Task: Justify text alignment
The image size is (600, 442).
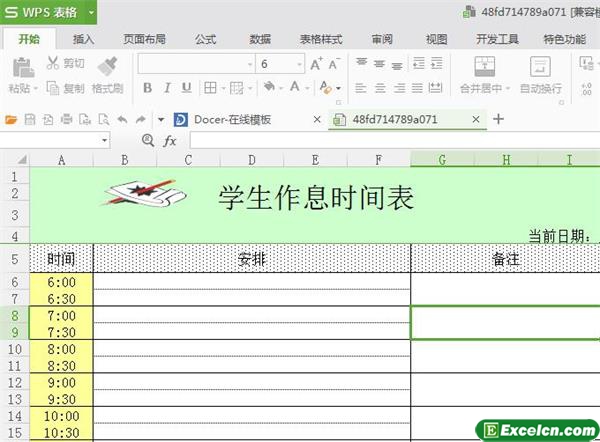Action: tap(417, 88)
